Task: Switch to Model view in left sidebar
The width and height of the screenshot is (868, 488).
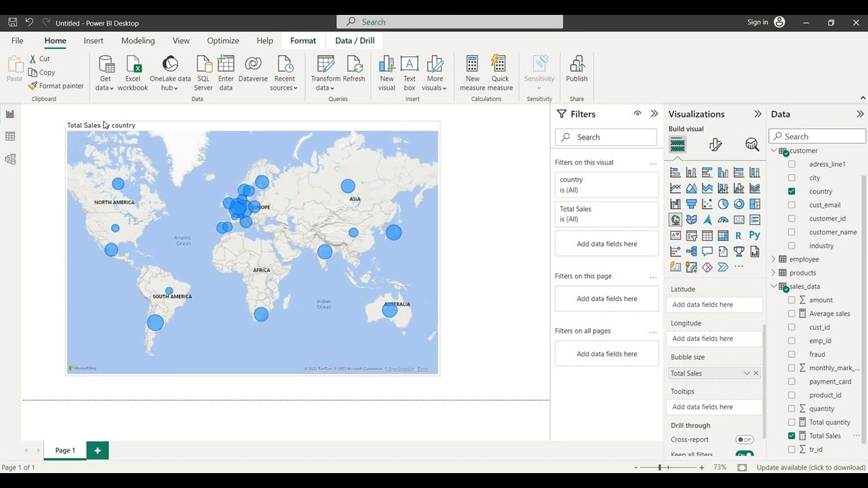Action: click(x=10, y=159)
